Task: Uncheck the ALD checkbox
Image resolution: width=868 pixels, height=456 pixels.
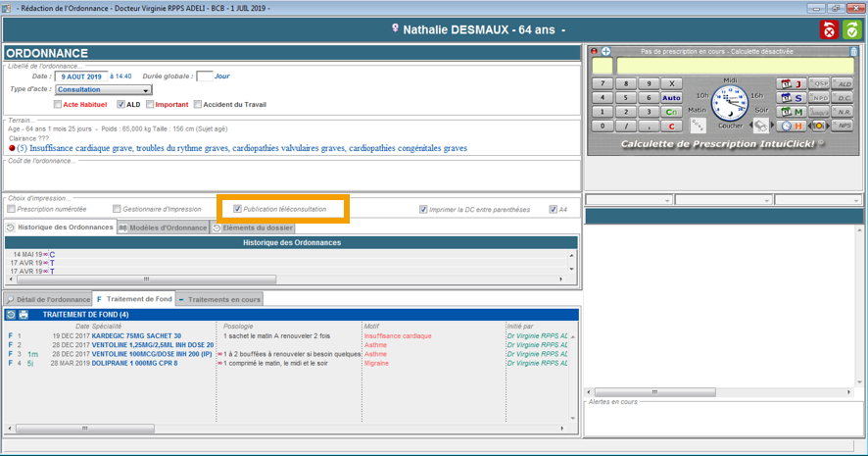Action: click(121, 105)
